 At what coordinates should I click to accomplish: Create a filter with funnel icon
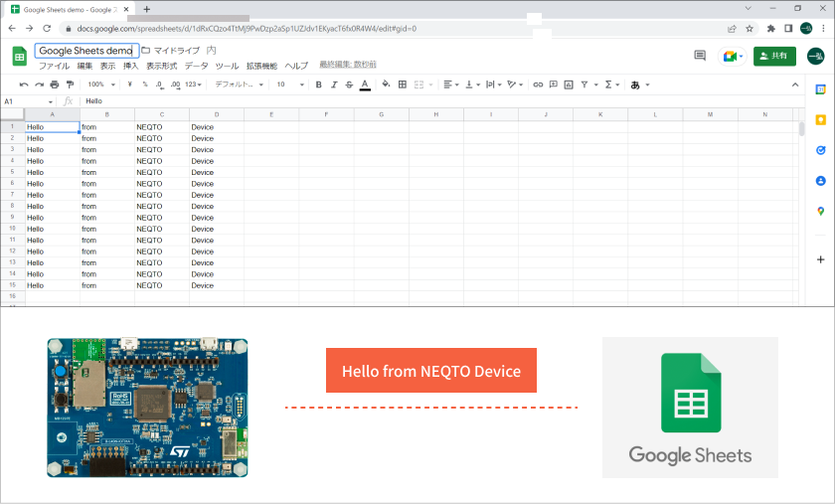pos(584,84)
